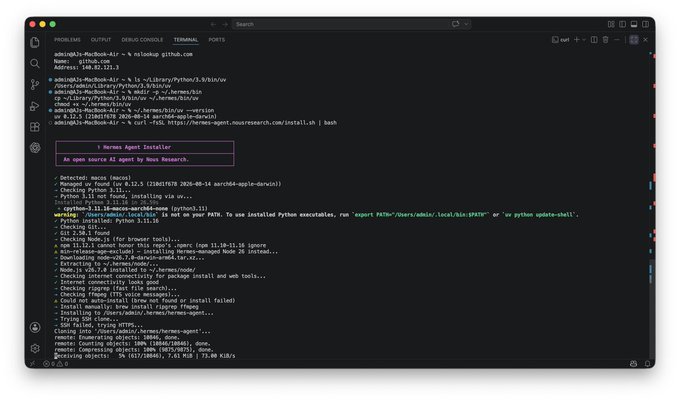Screen dimensions: 680x401
Task: Open the Search view in the activity bar
Action: 35,64
